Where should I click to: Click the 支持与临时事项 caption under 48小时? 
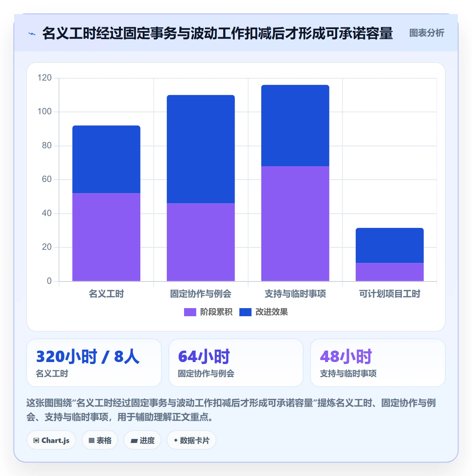348,374
